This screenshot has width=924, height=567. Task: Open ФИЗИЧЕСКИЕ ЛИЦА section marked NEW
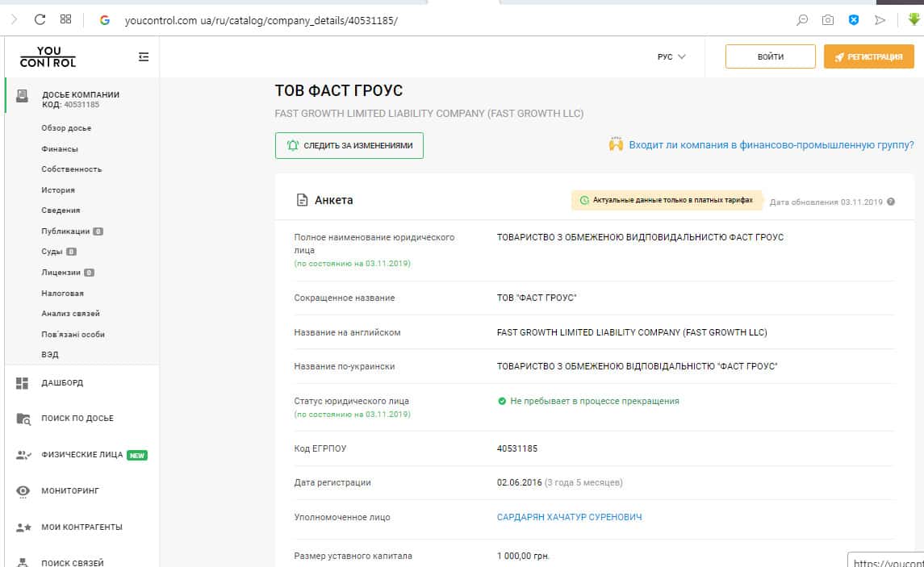(x=82, y=455)
